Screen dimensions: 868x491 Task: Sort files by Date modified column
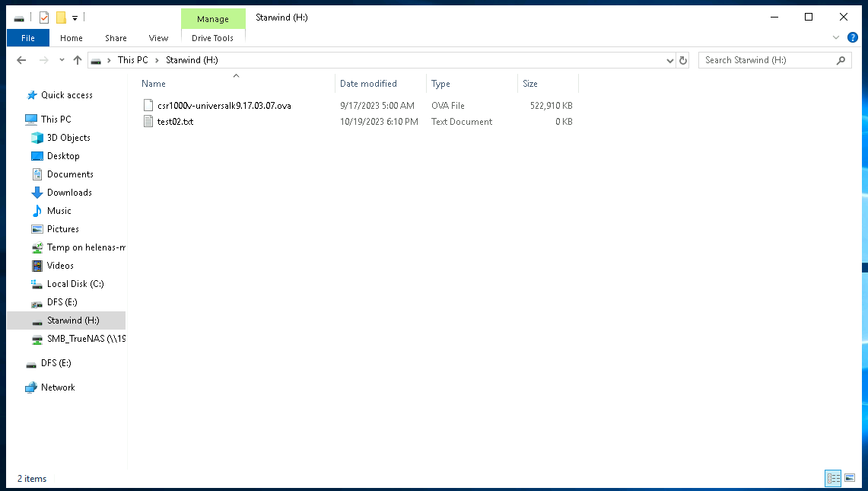click(368, 84)
